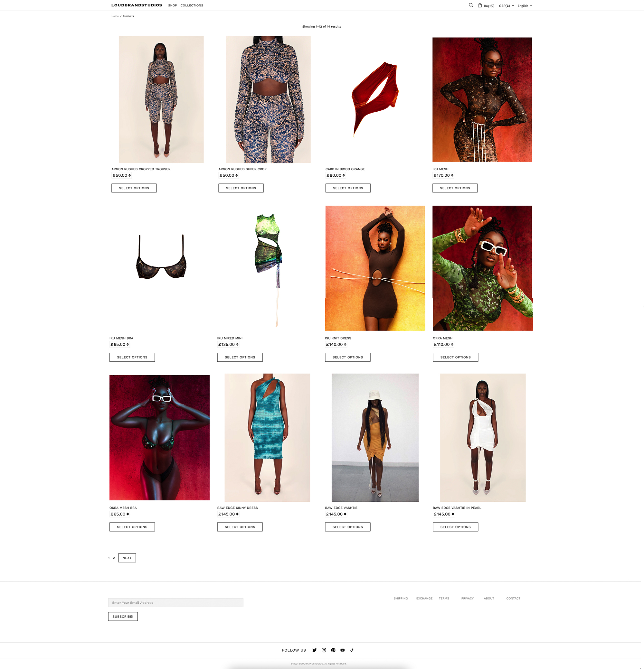The width and height of the screenshot is (644, 669).
Task: Toggle the CARP IN BLOOD ORANGE price arrows
Action: click(344, 175)
